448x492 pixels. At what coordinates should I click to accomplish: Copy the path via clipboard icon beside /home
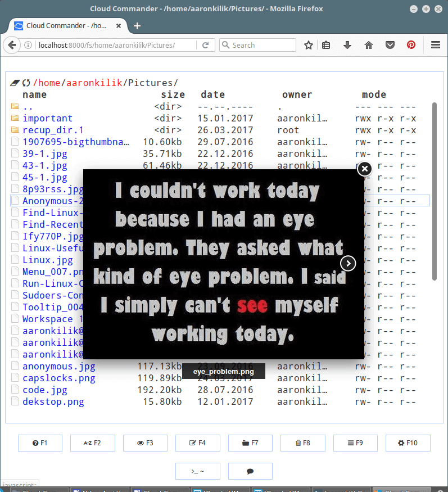[15, 83]
